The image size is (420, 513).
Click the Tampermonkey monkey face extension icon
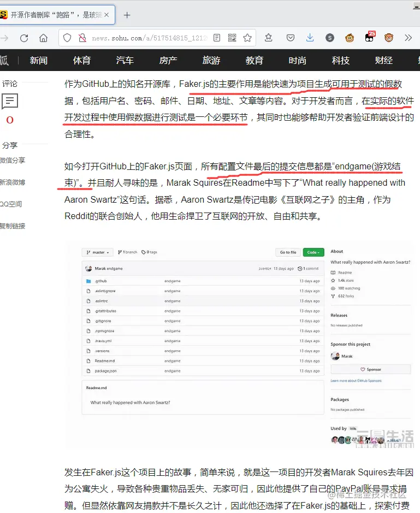350,38
